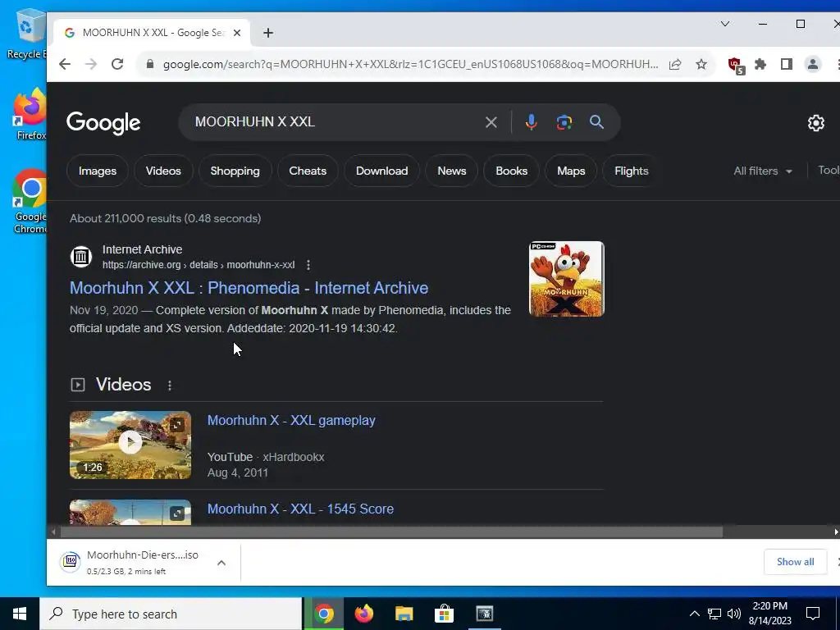Screen dimensions: 840x630
Task: Click the Chrome back arrow
Action: (65, 64)
